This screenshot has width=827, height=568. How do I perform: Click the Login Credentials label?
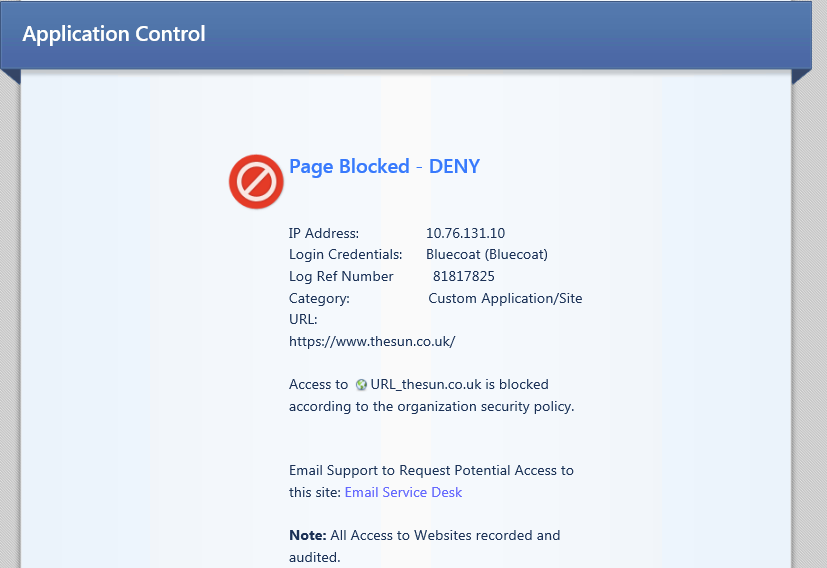click(345, 255)
